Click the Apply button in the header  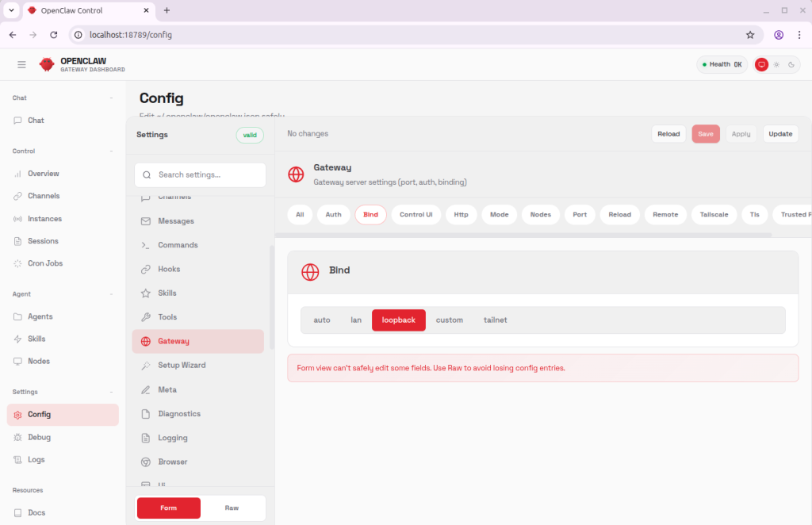(741, 133)
